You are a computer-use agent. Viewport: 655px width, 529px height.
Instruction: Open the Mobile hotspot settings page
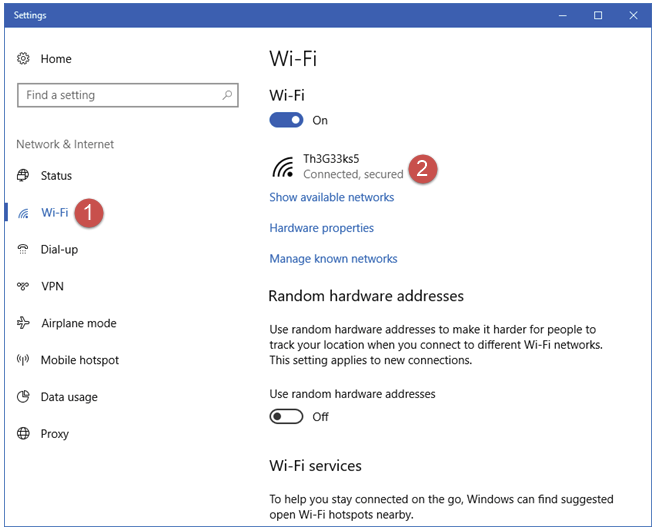click(x=79, y=360)
